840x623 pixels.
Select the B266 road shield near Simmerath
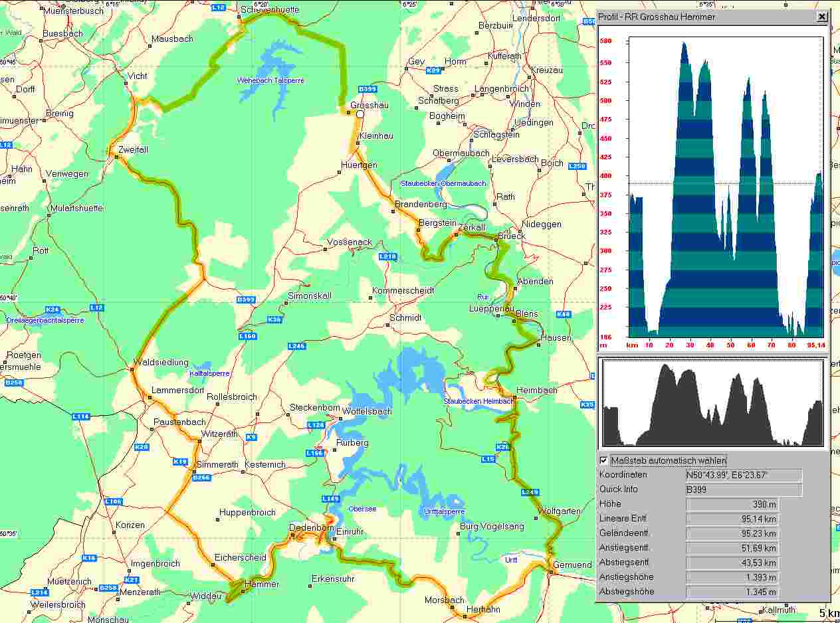coord(201,478)
